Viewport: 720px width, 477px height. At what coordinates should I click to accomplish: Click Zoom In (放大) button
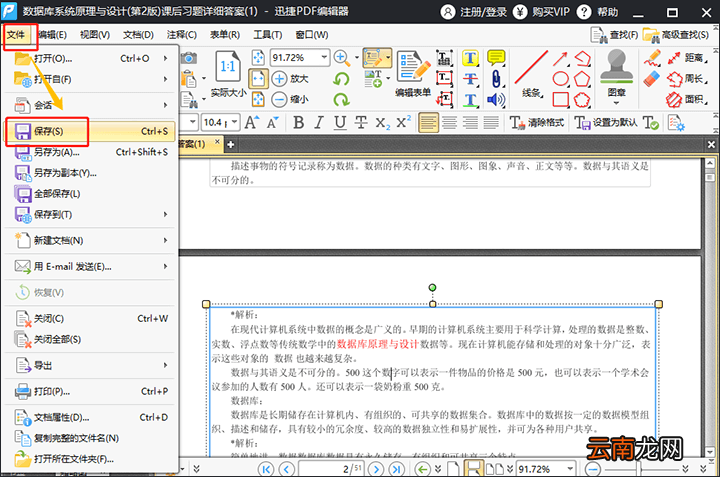(x=290, y=79)
